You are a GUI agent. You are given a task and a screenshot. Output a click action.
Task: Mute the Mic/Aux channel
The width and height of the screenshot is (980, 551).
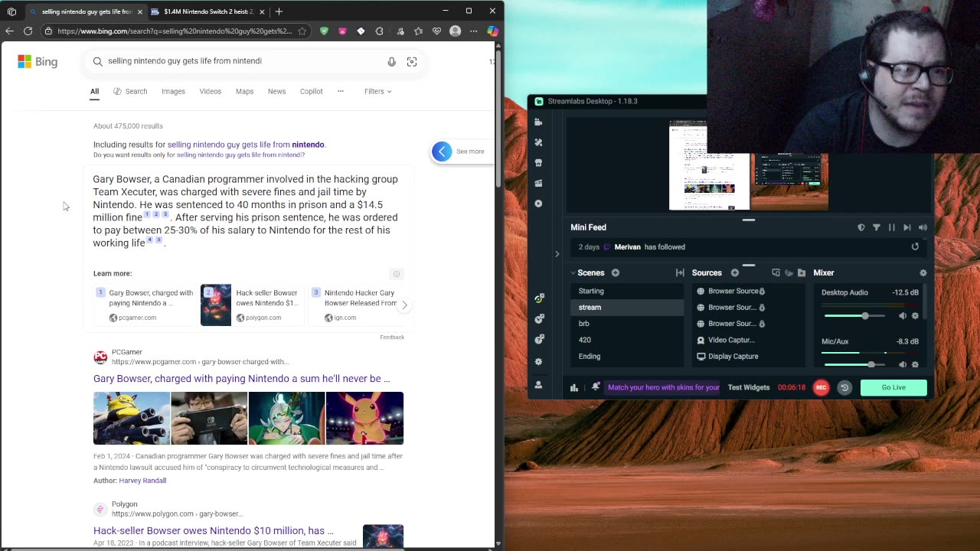point(903,364)
